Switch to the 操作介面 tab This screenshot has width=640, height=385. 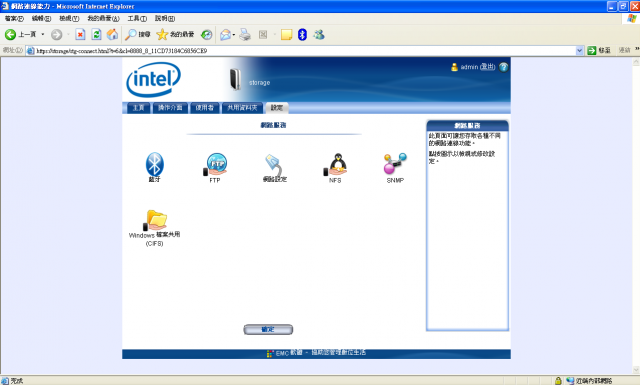[170, 108]
